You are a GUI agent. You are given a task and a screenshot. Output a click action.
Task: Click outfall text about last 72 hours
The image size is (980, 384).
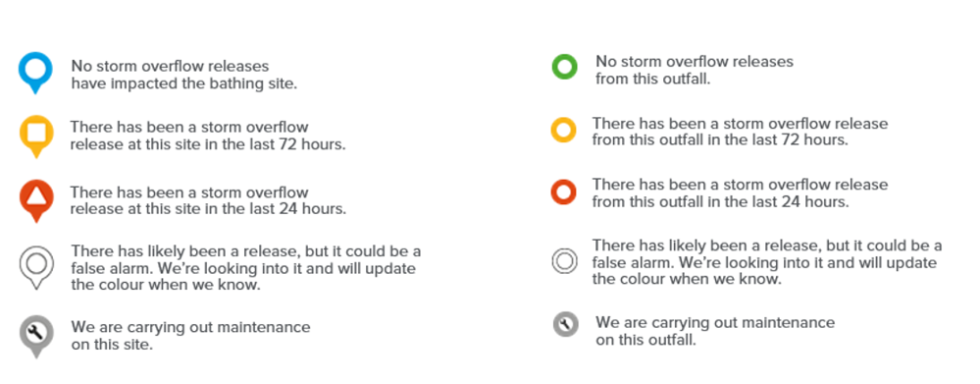pos(740,132)
